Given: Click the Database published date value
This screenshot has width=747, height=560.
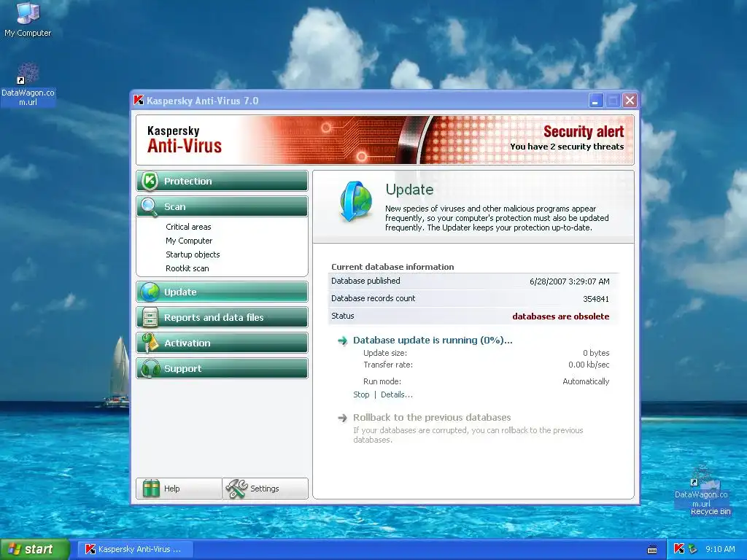Looking at the screenshot, I should coord(569,281).
